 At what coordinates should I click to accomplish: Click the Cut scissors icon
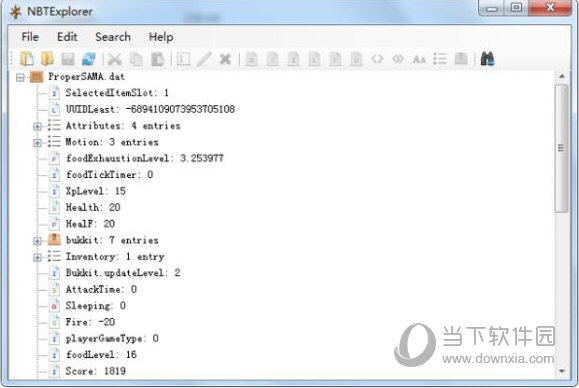pos(115,59)
